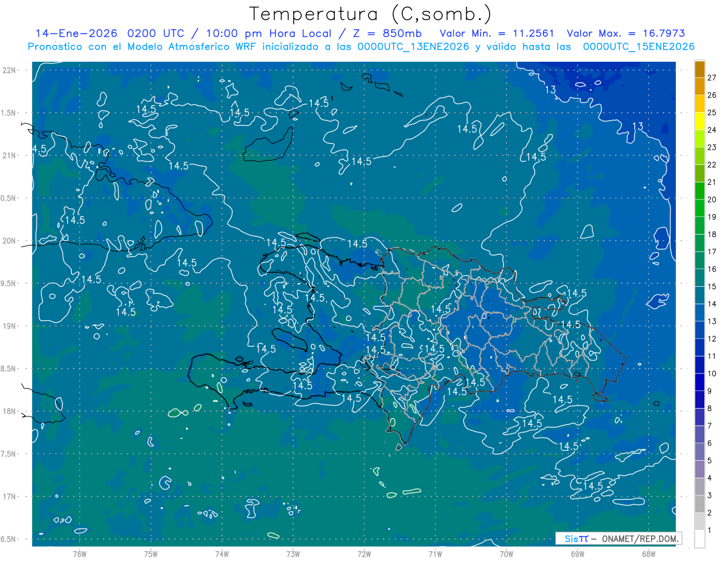Click legend scale value "8"

[x=710, y=409]
